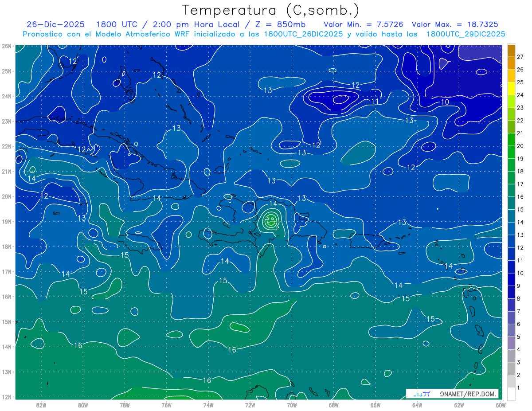532x411 pixels.
Task: Click the valid-until time "1800UTC_29DIC2025"
Action: [x=465, y=34]
